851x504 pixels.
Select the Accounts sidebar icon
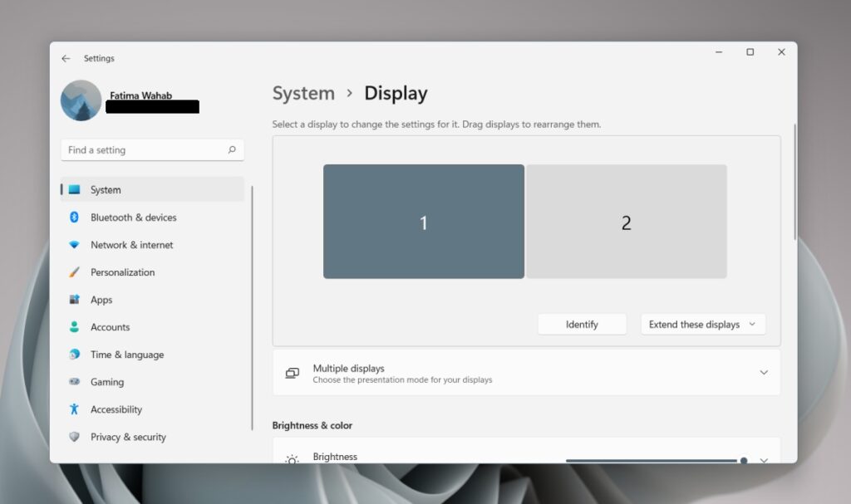pyautogui.click(x=76, y=326)
